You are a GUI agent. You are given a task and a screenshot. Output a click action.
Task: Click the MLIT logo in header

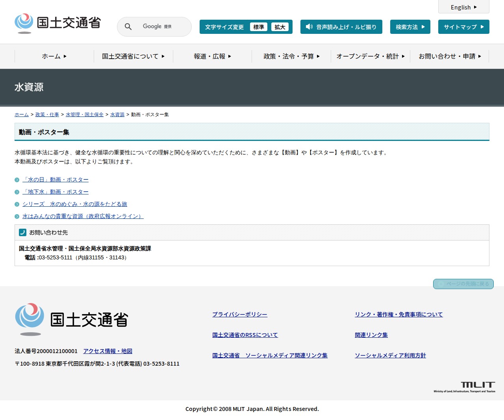(57, 23)
